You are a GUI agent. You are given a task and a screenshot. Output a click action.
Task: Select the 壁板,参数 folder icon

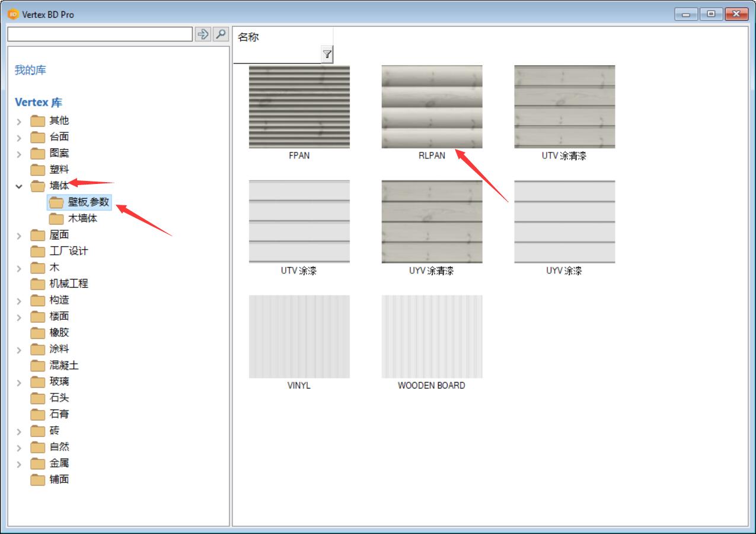click(56, 202)
